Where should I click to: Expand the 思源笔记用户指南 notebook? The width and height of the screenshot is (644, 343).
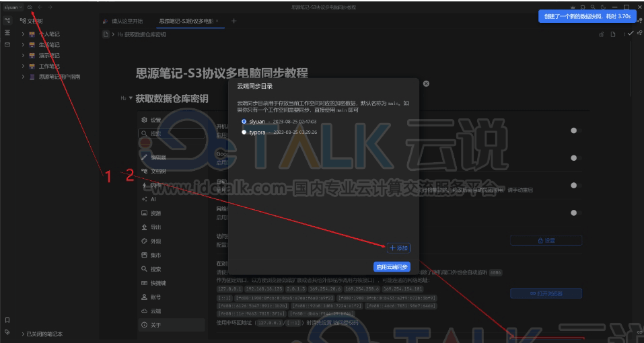coord(24,77)
